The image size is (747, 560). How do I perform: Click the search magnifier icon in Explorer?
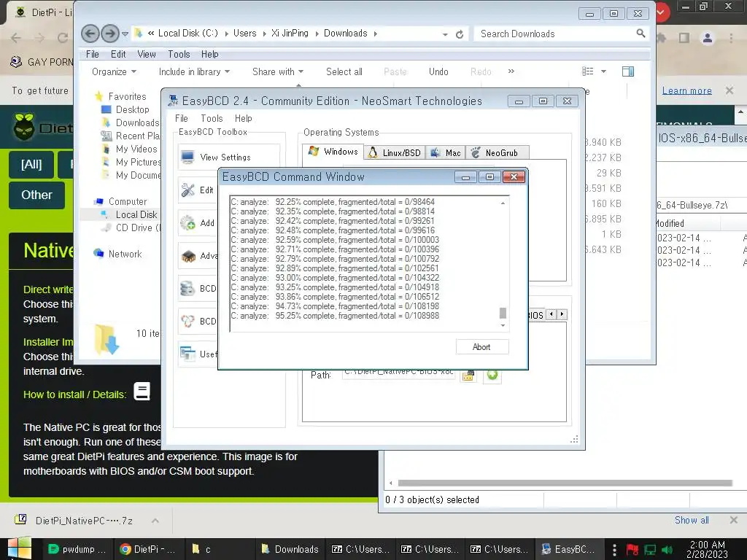[640, 34]
